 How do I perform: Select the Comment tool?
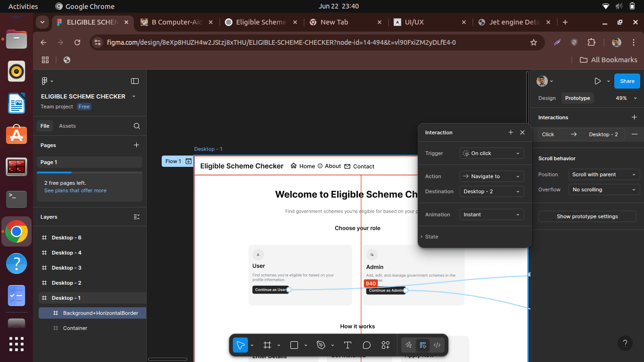click(x=367, y=345)
